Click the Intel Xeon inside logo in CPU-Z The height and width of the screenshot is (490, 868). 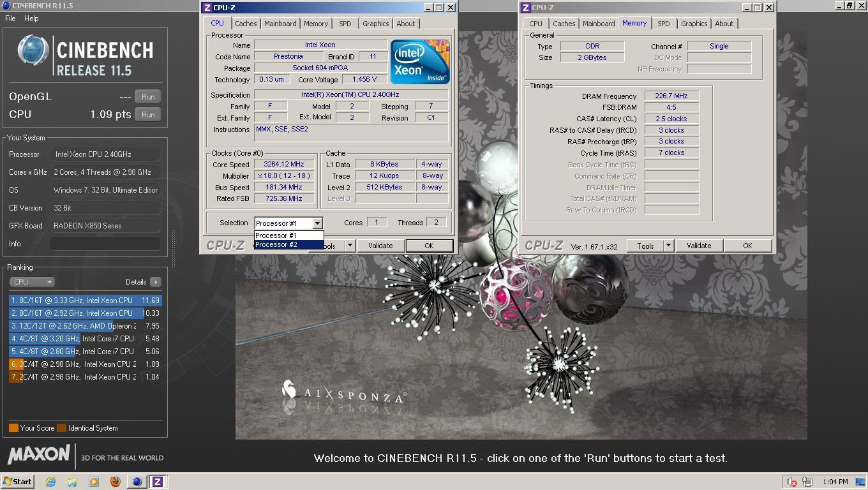coord(420,62)
